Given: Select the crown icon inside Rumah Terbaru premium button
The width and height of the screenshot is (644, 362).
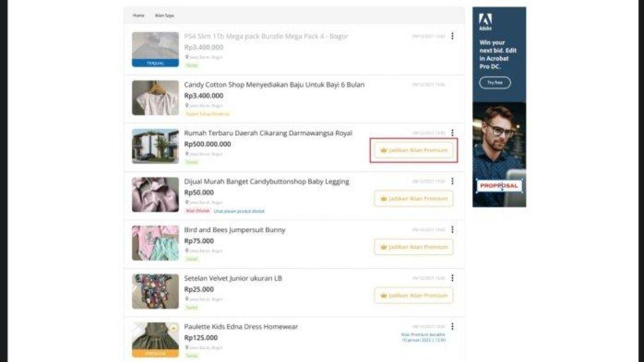Looking at the screenshot, I should tap(383, 150).
